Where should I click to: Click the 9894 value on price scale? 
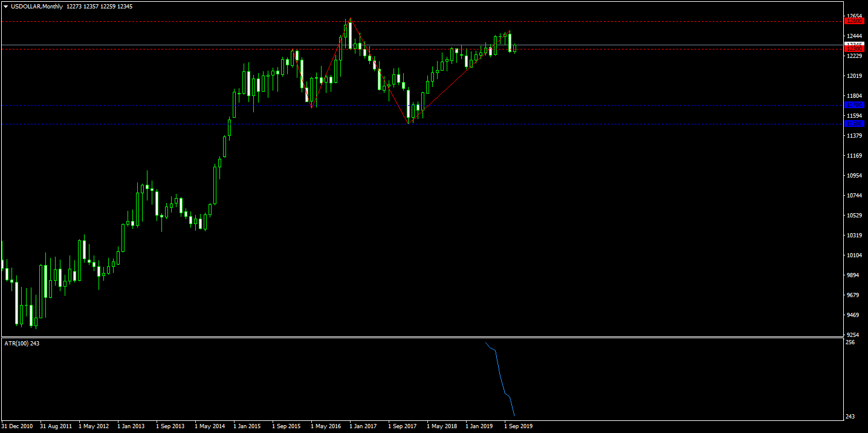[853, 275]
